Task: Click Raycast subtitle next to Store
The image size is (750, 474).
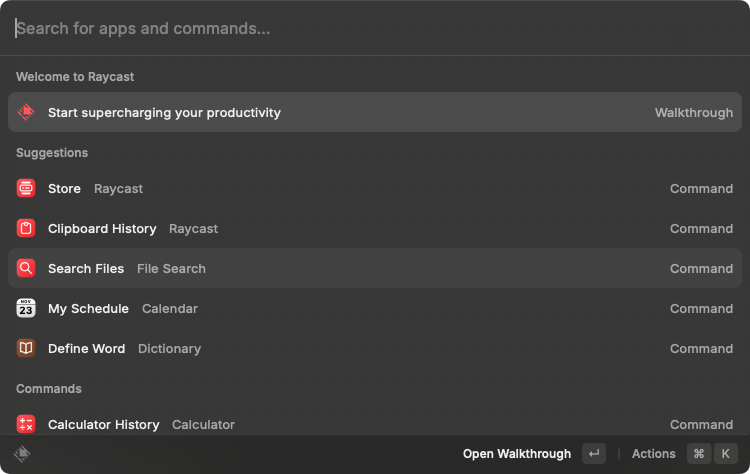Action: [118, 188]
